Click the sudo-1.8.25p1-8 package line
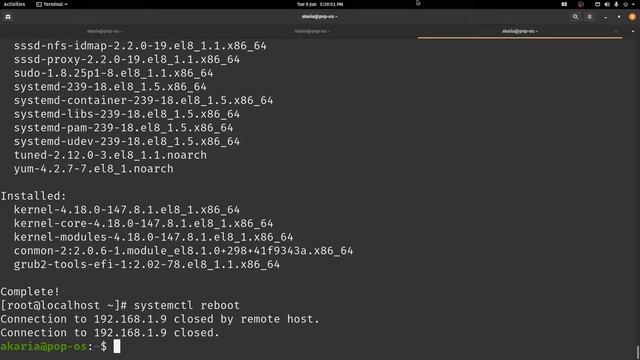Image resolution: width=640 pixels, height=360 pixels. tap(113, 73)
